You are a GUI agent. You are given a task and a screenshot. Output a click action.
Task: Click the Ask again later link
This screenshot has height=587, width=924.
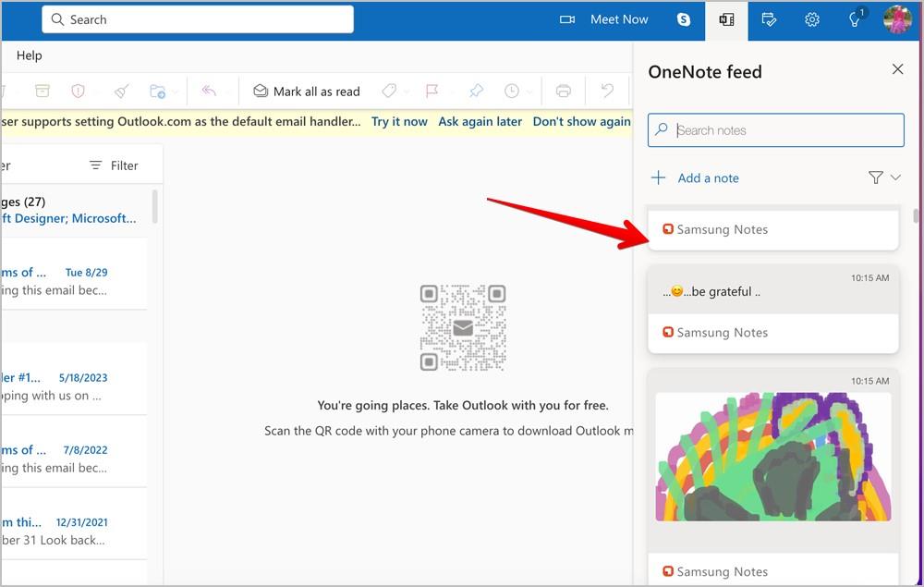[x=480, y=121]
